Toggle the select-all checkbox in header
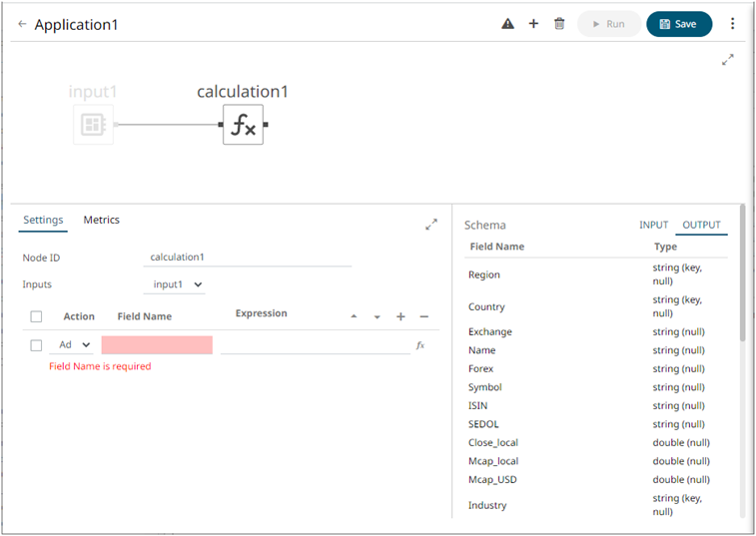This screenshot has height=536, width=756. (36, 316)
